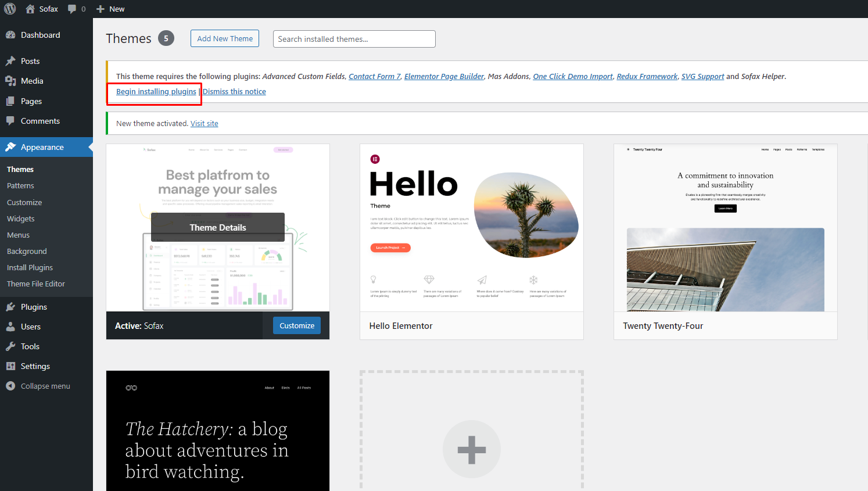Click the Sofax site name in admin bar
The height and width of the screenshot is (491, 868).
49,9
